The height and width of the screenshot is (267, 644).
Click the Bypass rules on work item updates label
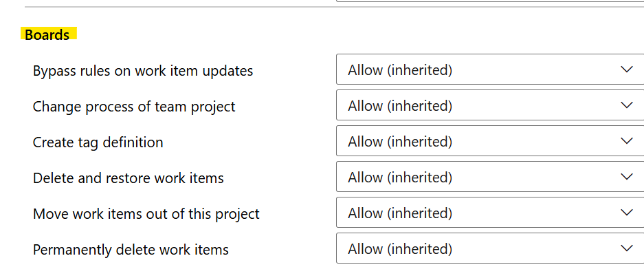tap(143, 71)
